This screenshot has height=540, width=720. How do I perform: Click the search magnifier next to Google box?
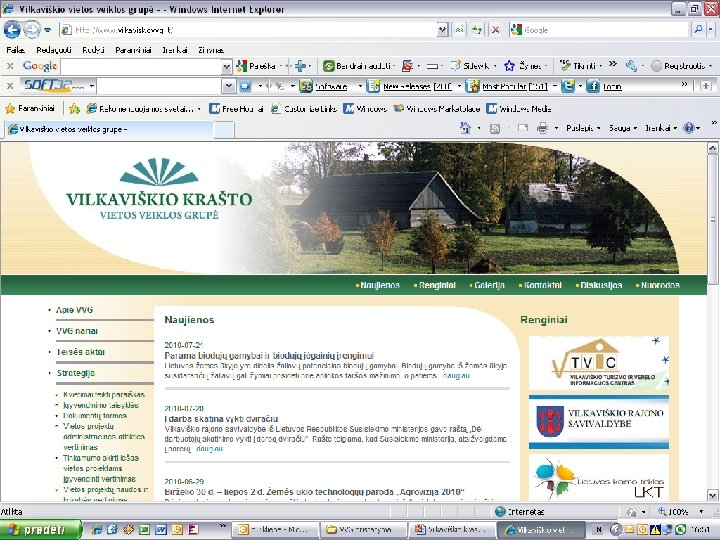[698, 30]
